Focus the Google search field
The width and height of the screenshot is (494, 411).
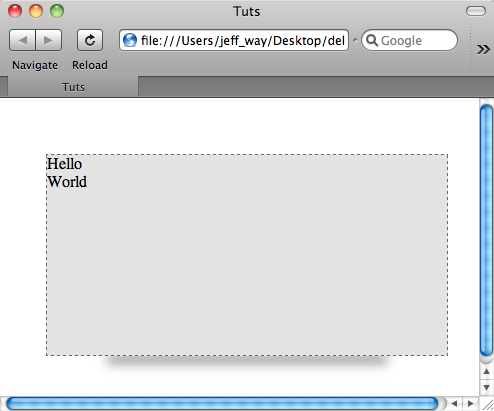(x=409, y=40)
